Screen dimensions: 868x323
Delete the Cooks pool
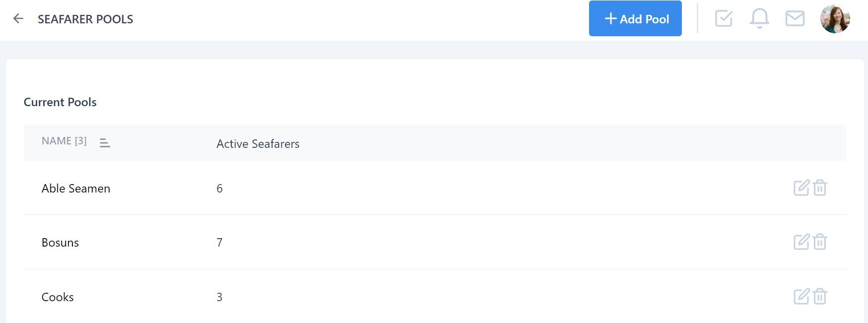[820, 297]
